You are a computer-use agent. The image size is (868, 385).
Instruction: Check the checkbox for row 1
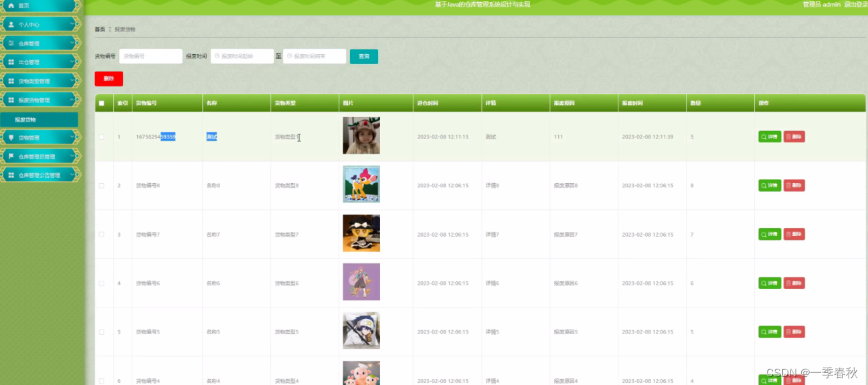click(x=102, y=137)
